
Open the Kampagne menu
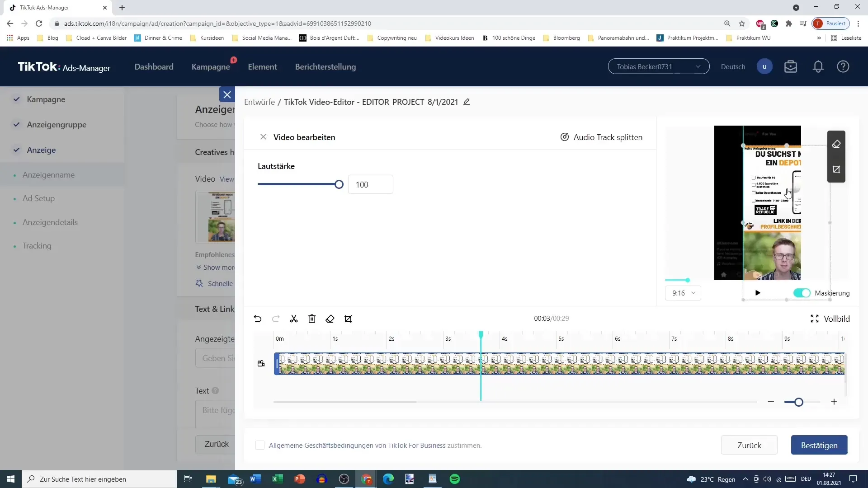click(x=211, y=66)
